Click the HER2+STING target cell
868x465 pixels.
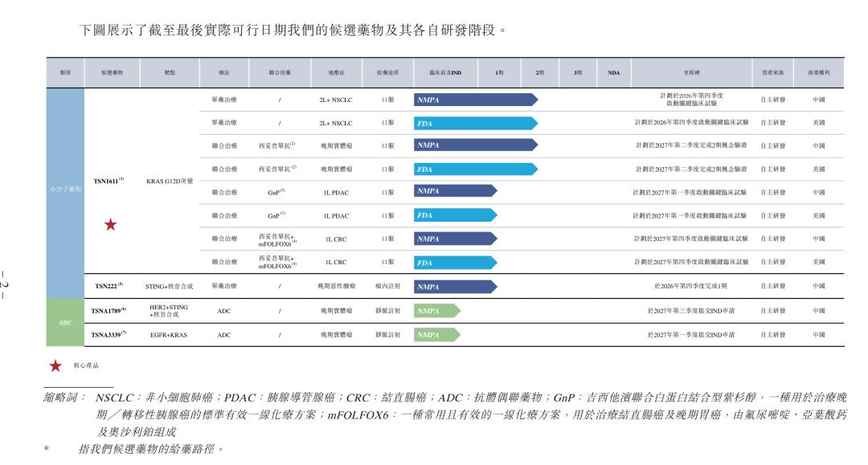pos(168,311)
